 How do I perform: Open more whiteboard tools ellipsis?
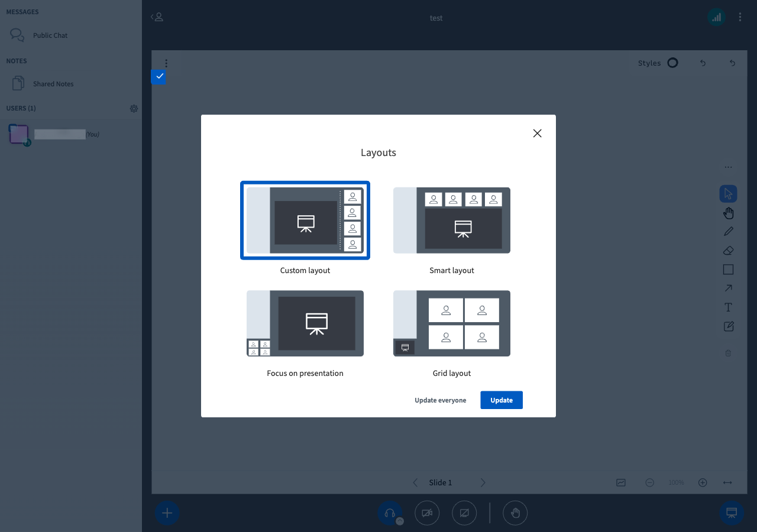(x=728, y=167)
